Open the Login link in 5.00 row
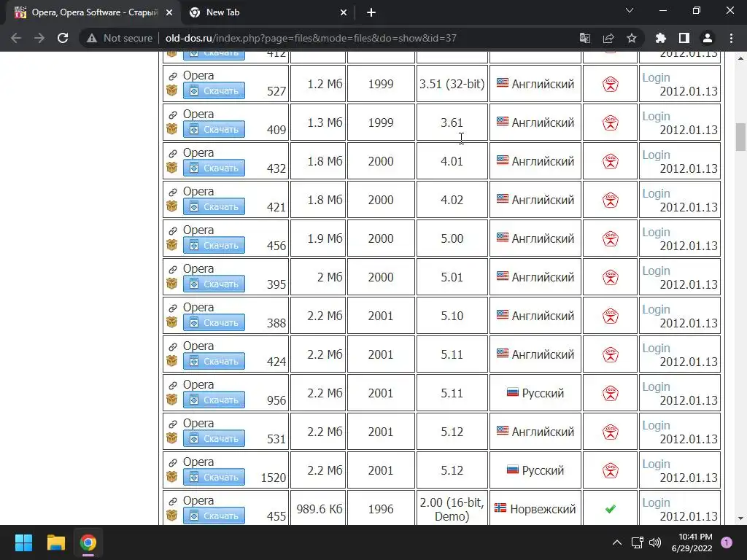 coord(656,232)
